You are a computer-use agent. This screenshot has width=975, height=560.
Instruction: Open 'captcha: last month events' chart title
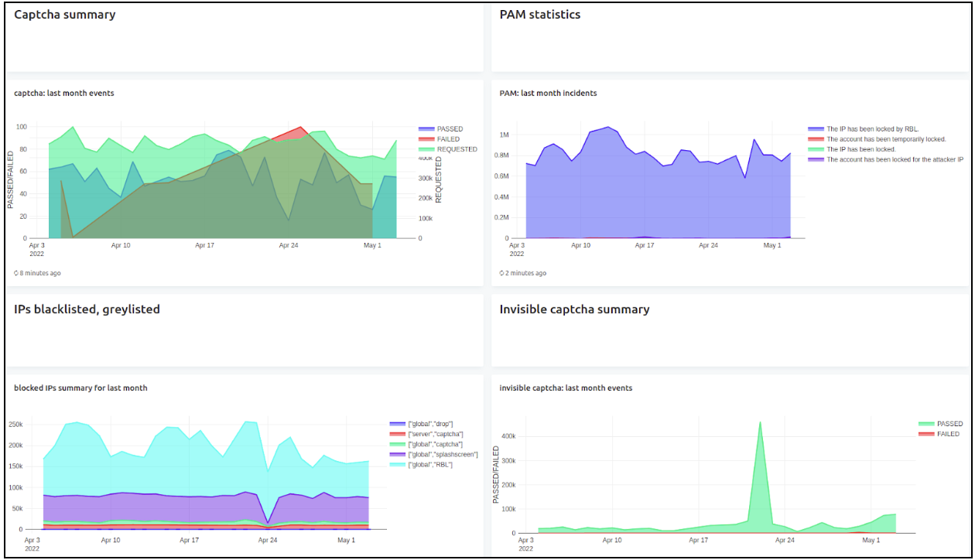64,93
